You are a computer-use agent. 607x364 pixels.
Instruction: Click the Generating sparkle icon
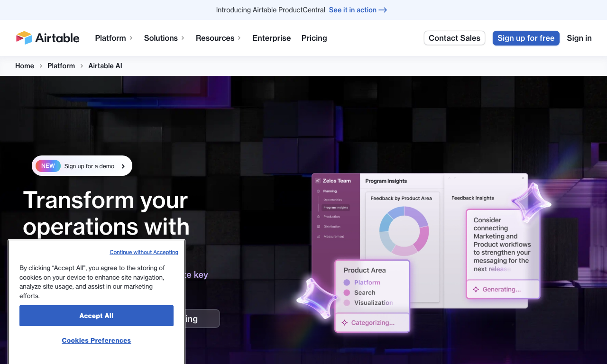point(476,289)
